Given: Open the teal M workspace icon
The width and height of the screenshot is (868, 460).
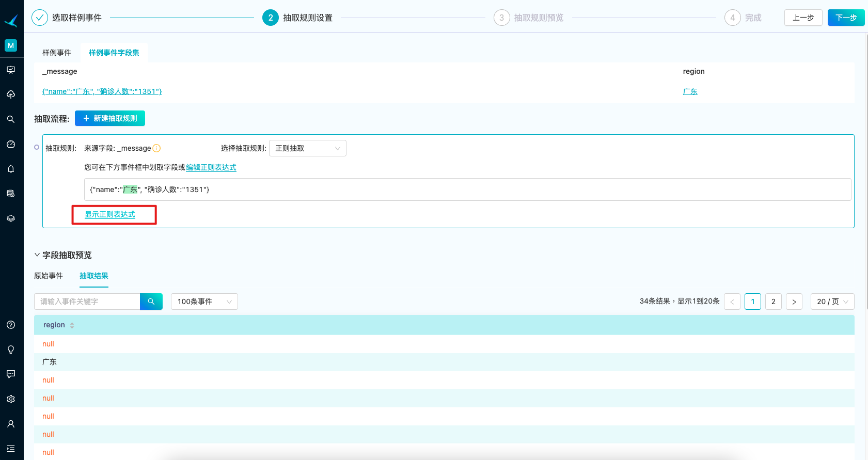Looking at the screenshot, I should 11,45.
